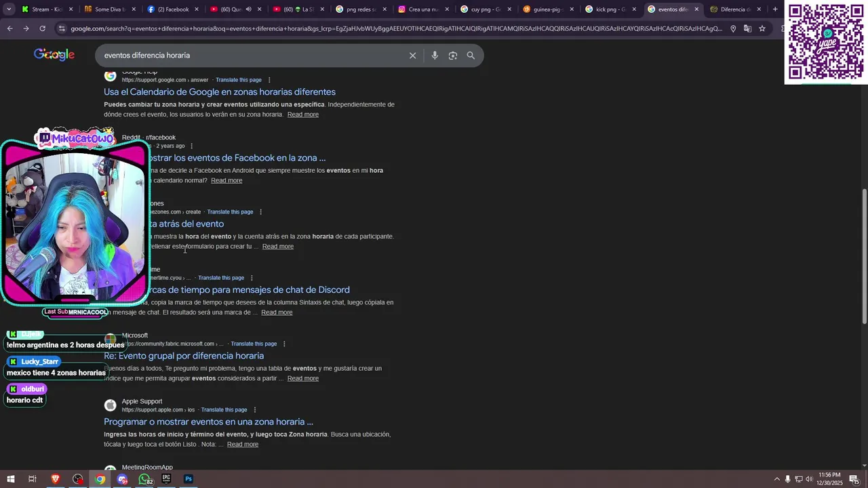
Task: Click the browser address bar URL
Action: [396, 28]
